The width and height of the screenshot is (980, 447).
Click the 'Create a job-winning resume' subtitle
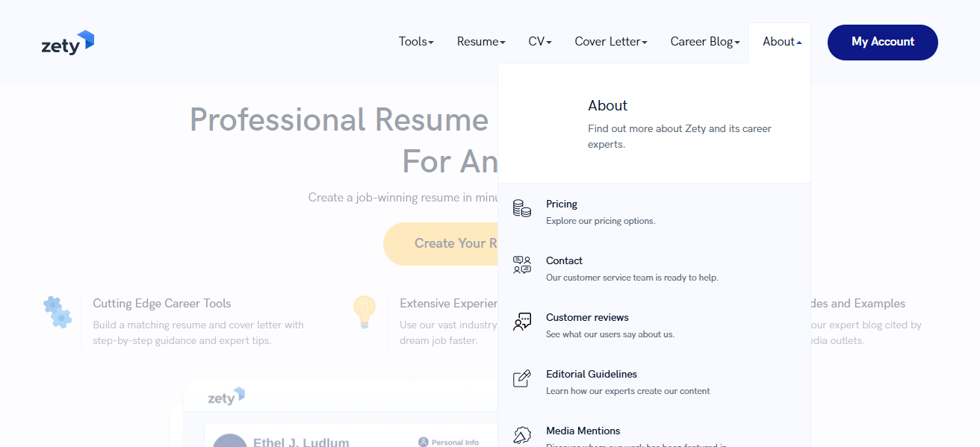click(403, 198)
